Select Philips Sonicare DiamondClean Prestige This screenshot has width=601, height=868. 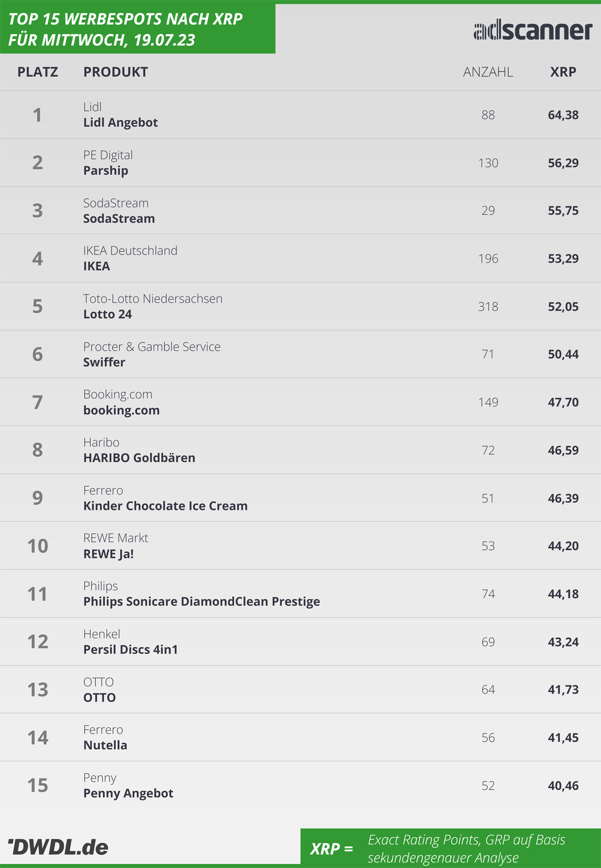(x=202, y=602)
